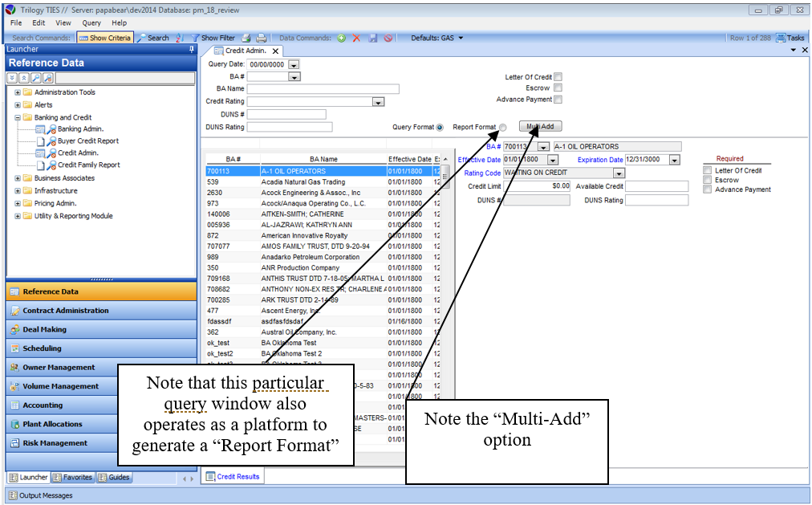Open the Credit Rating dropdown

point(378,102)
